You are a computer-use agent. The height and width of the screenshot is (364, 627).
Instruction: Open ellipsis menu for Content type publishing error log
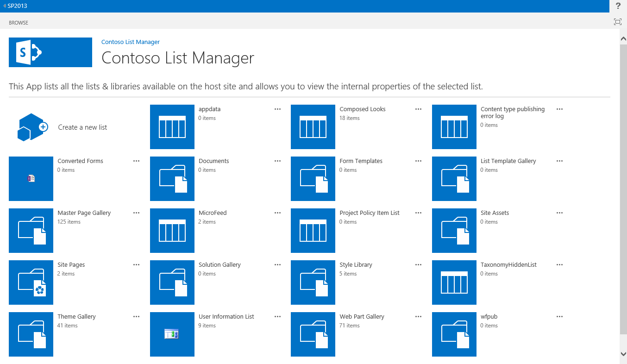pos(559,109)
